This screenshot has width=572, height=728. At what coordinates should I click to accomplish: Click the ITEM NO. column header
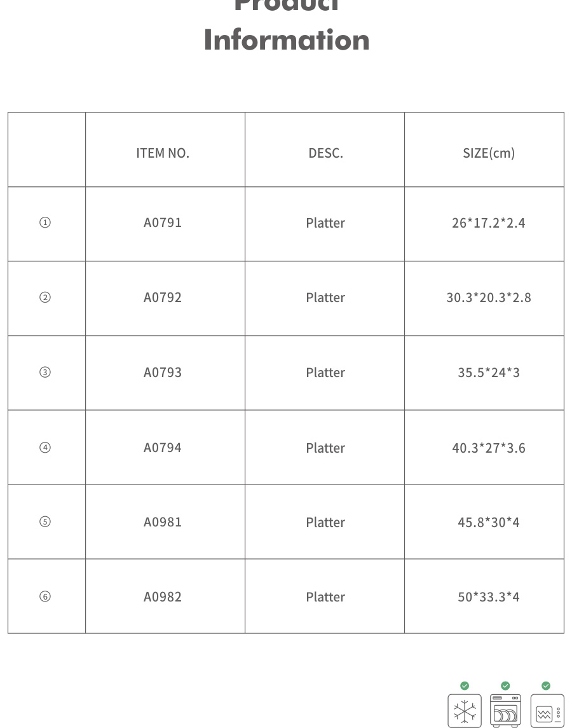163,153
